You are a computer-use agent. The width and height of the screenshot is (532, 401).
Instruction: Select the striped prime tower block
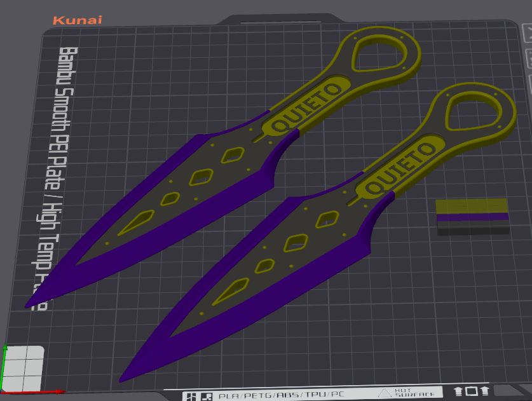tap(473, 217)
